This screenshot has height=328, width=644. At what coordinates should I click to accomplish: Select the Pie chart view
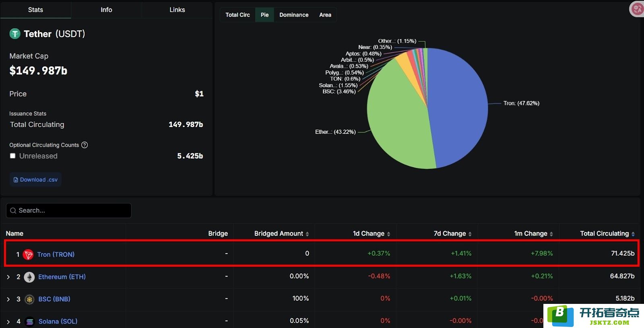[264, 15]
